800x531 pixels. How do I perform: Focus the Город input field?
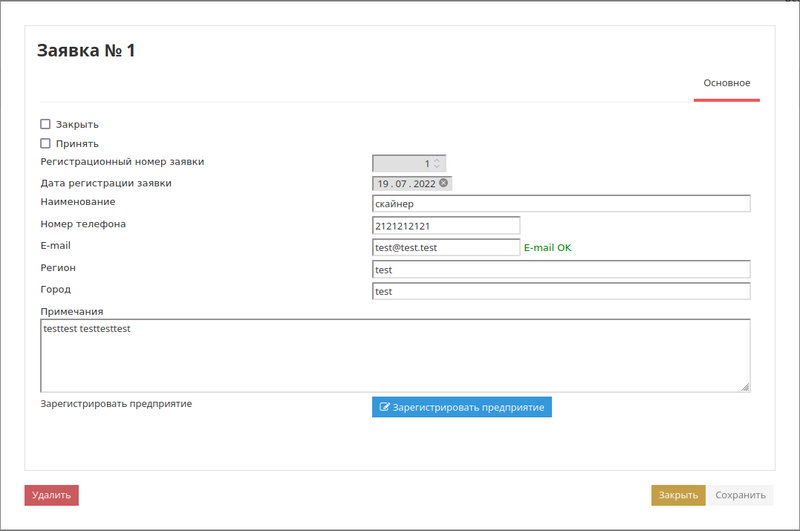[560, 291]
